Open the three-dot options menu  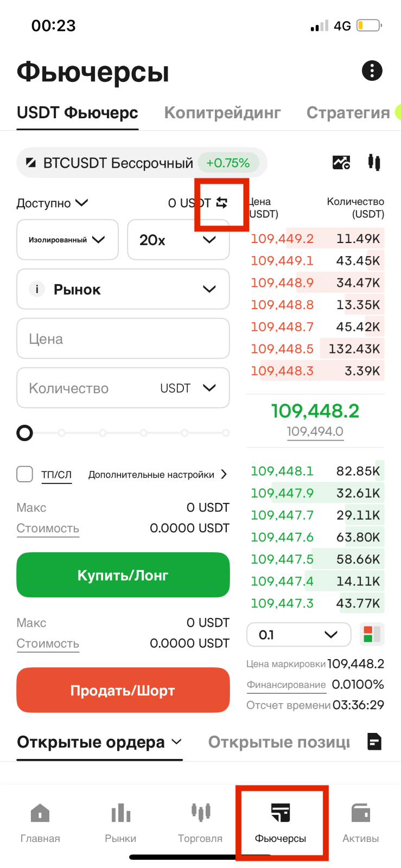[372, 71]
